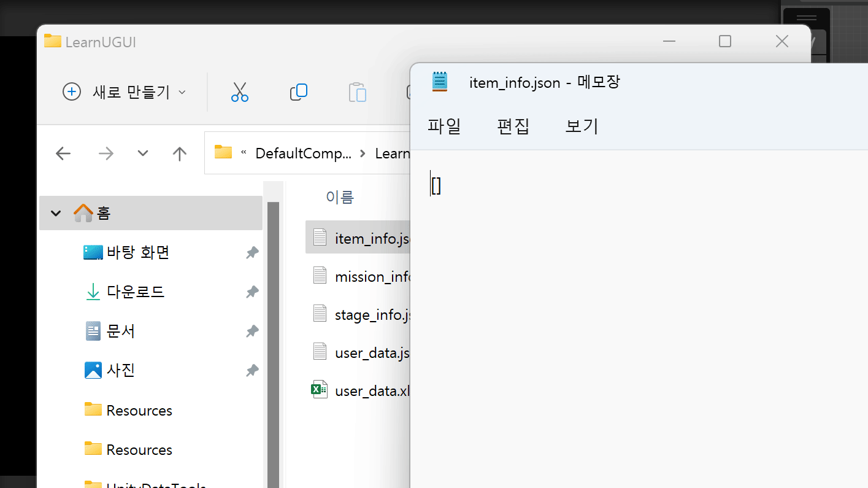This screenshot has width=868, height=488.
Task: Click the Excel icon of user_data.xlsx
Action: click(x=320, y=390)
